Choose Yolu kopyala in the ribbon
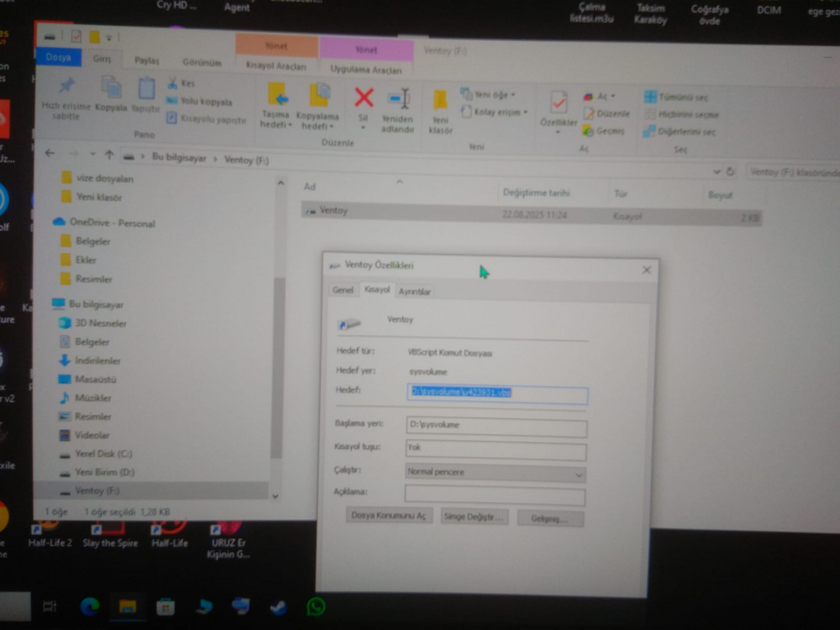Screen dimensions: 840x630 click(x=199, y=101)
